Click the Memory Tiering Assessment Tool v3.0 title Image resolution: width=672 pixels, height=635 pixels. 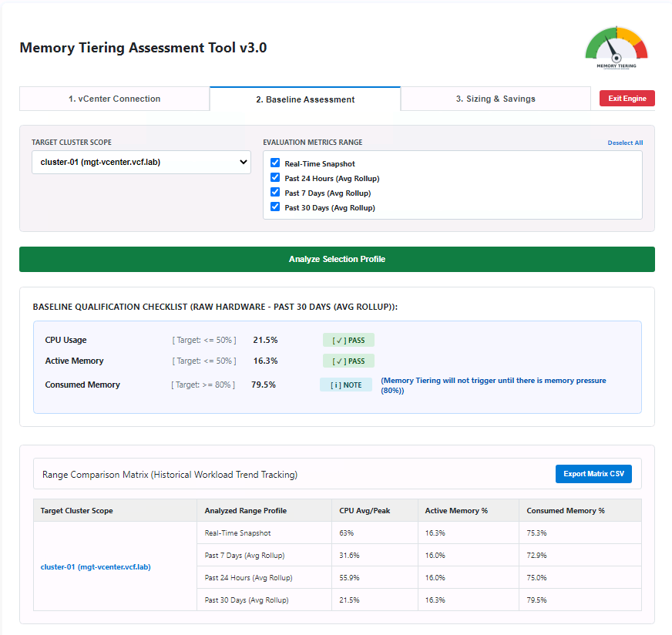[x=143, y=48]
